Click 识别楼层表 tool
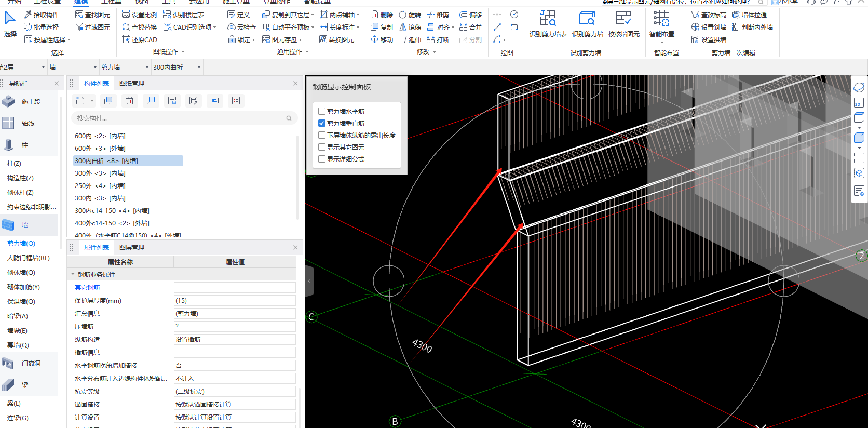The width and height of the screenshot is (868, 428). click(x=184, y=15)
